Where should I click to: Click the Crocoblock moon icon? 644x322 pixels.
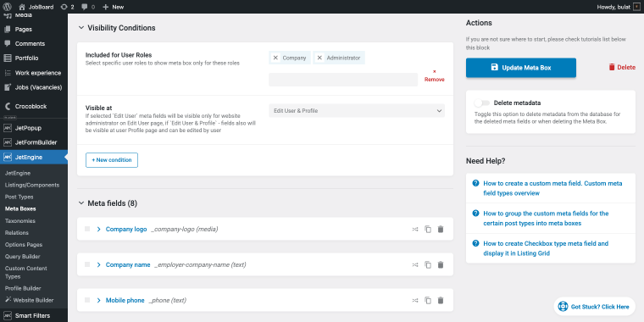pyautogui.click(x=8, y=107)
